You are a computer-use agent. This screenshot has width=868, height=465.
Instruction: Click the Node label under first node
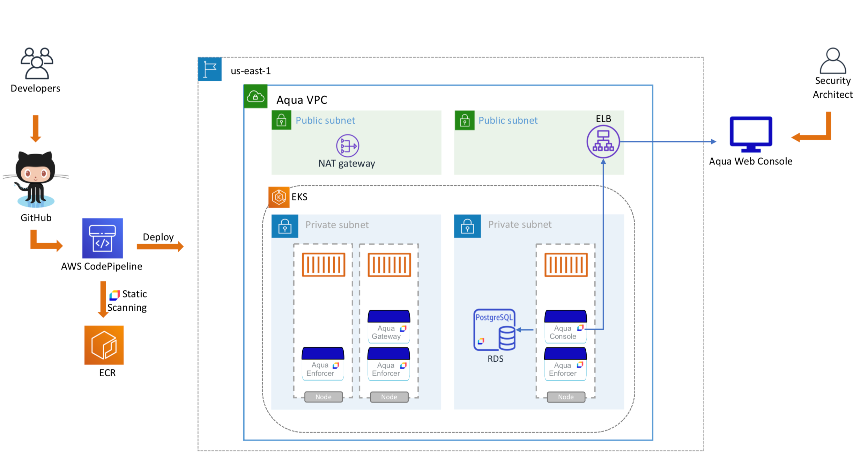click(324, 397)
